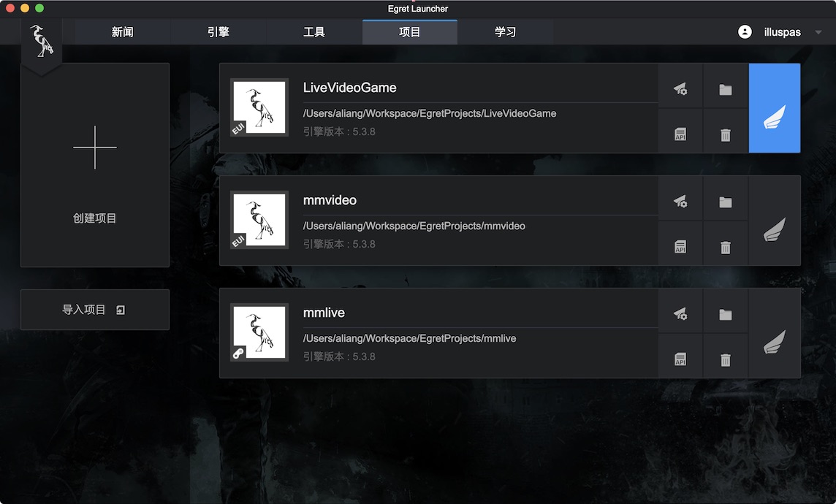836x504 pixels.
Task: Click the Egret bird logo
Action: coord(42,41)
